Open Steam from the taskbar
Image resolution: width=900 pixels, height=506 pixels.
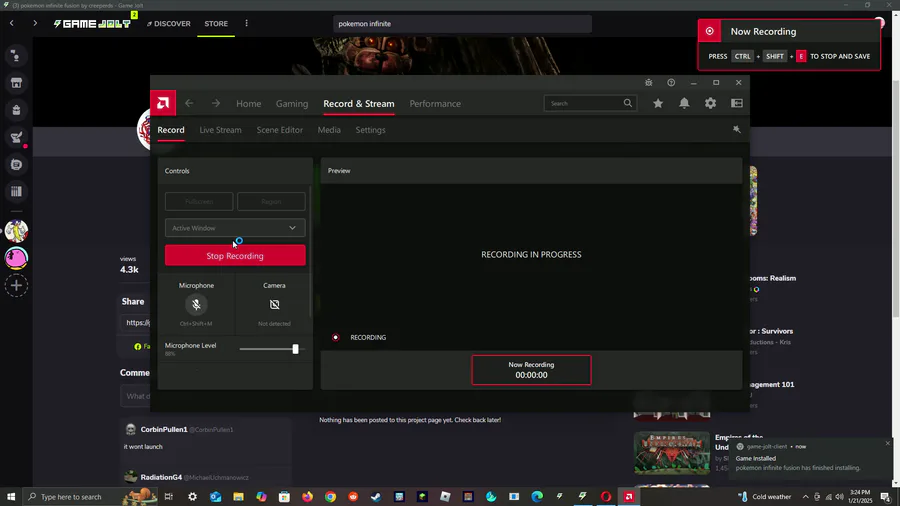(x=376, y=497)
